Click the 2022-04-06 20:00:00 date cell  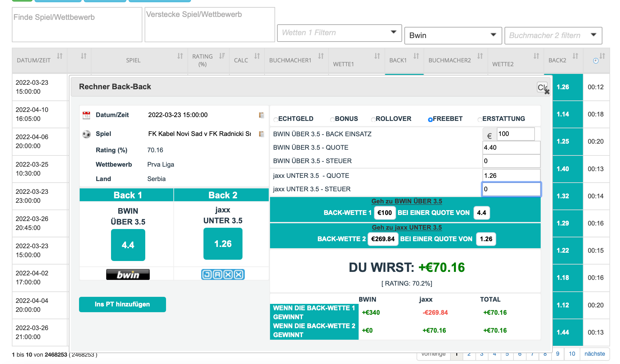pos(40,141)
